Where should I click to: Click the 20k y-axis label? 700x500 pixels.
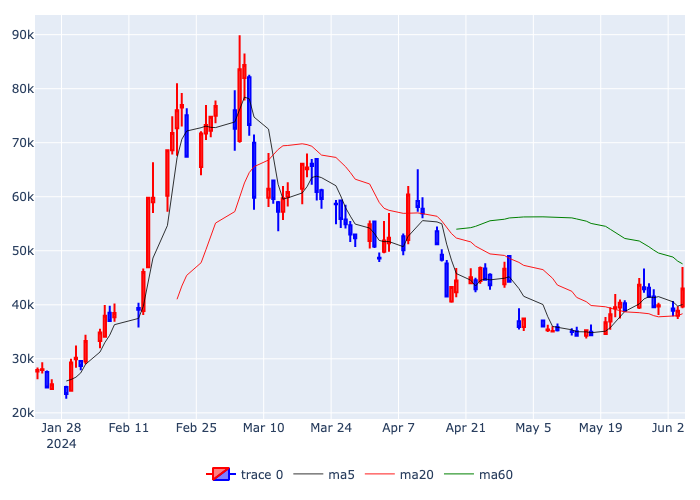[x=23, y=413]
